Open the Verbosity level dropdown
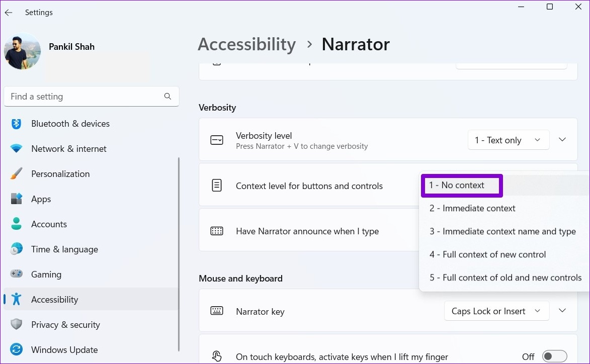Viewport: 590px width, 364px height. pos(509,140)
